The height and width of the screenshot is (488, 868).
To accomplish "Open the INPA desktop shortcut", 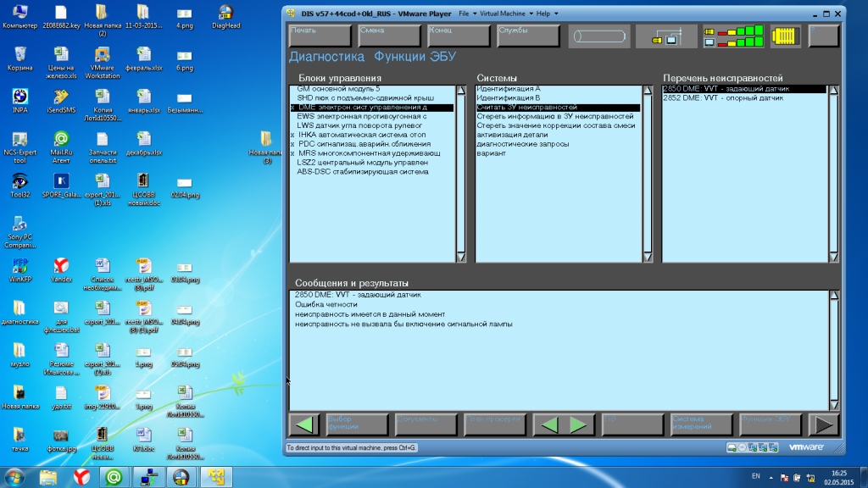I will click(x=20, y=100).
